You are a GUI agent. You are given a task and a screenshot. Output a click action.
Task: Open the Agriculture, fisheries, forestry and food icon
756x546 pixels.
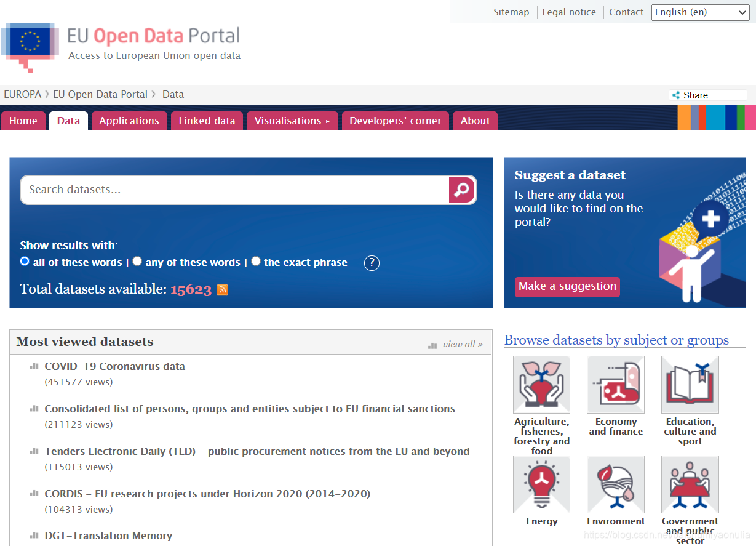[x=541, y=385]
